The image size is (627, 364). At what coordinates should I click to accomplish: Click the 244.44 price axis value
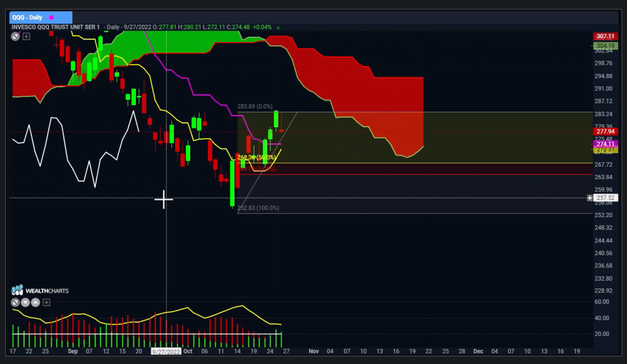(603, 241)
